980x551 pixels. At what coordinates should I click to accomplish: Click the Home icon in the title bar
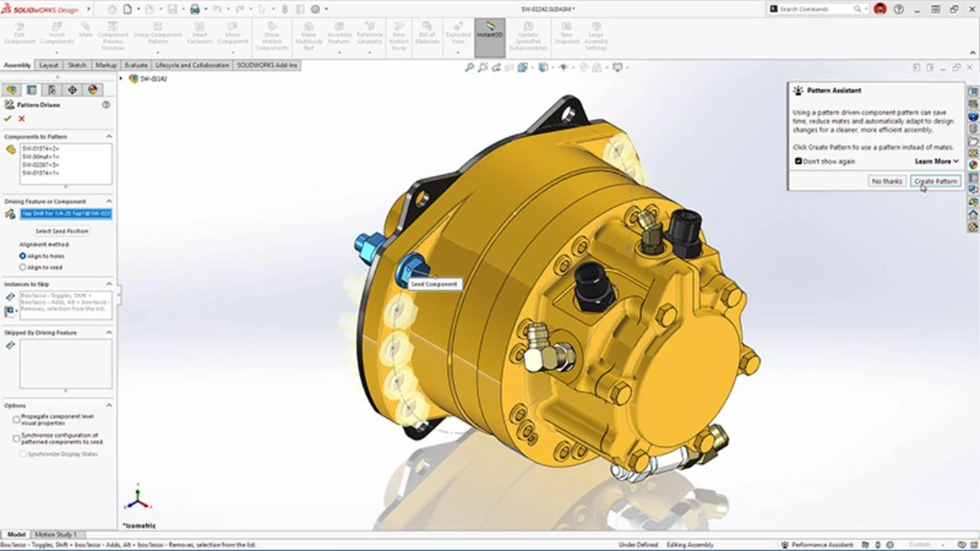(x=113, y=9)
